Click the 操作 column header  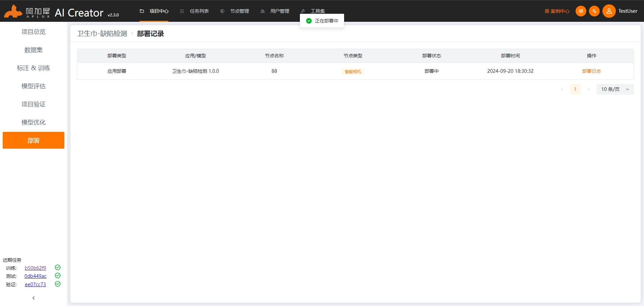click(x=591, y=56)
